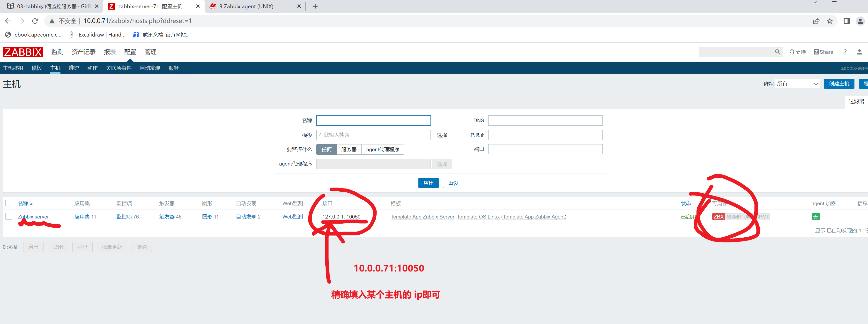
Task: Open the 管理 main menu
Action: tap(151, 52)
